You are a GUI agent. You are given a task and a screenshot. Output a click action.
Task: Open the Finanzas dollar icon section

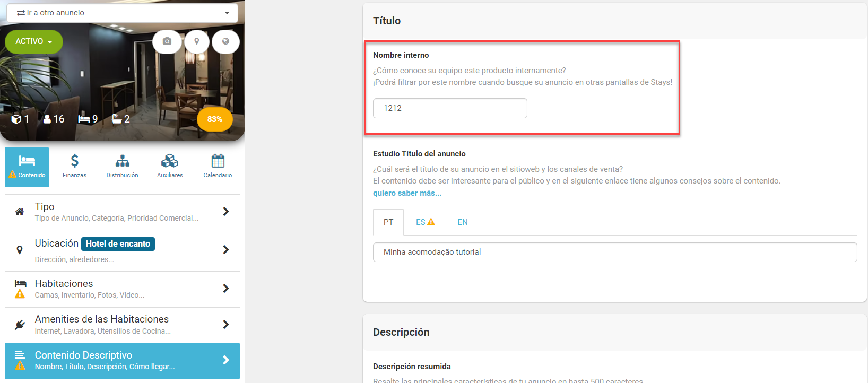(x=74, y=167)
